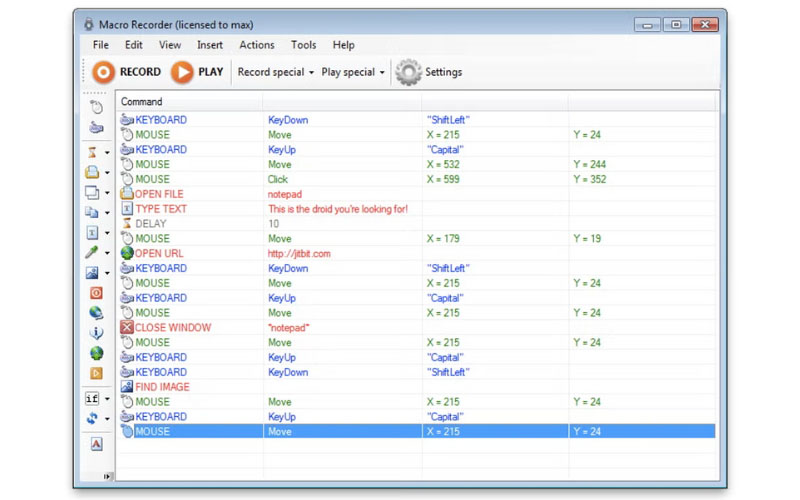Screen dimensions: 800x500
Task: Select the MOUSE Click row
Action: [416, 179]
